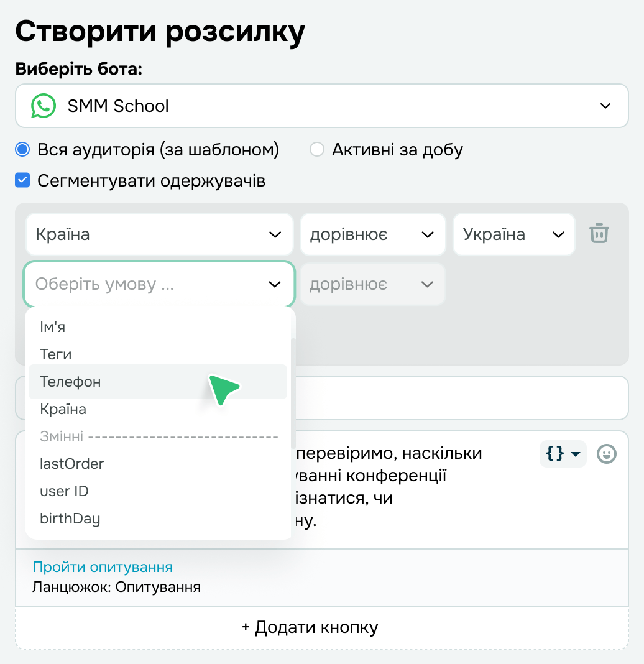Select the Вся аудиторія (за шаблоном) radio button
Viewport: 644px width, 664px height.
coord(23,150)
